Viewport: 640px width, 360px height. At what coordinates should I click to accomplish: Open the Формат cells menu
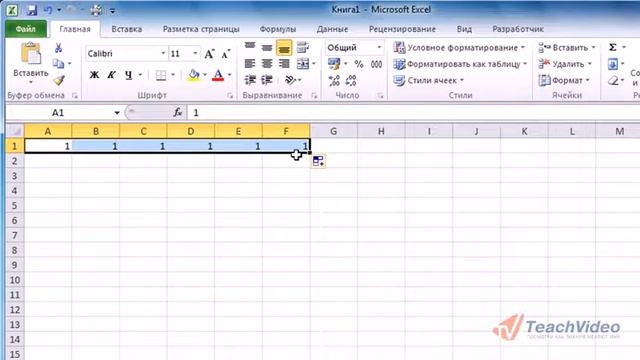(x=564, y=80)
